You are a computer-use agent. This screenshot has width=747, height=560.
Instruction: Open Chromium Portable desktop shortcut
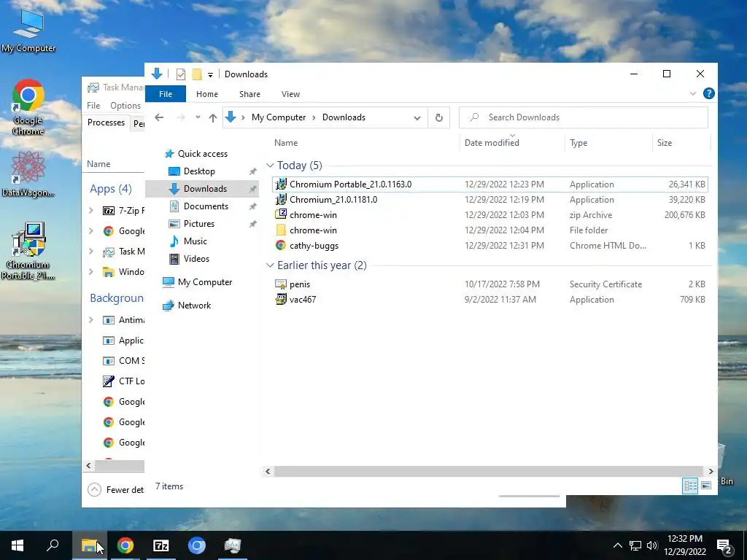point(28,251)
